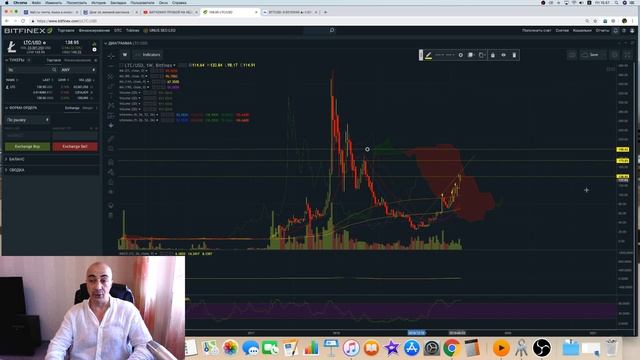640x360 pixels.
Task: Open Google Chrome from the Dock
Action: click(x=451, y=348)
